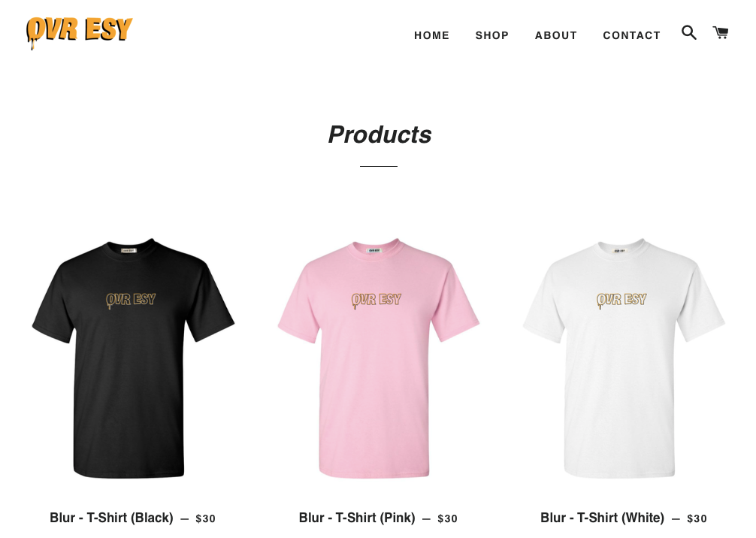The width and height of the screenshot is (756, 538).
Task: Open Blur - T-Shirt (Pink) title link
Action: [x=357, y=518]
